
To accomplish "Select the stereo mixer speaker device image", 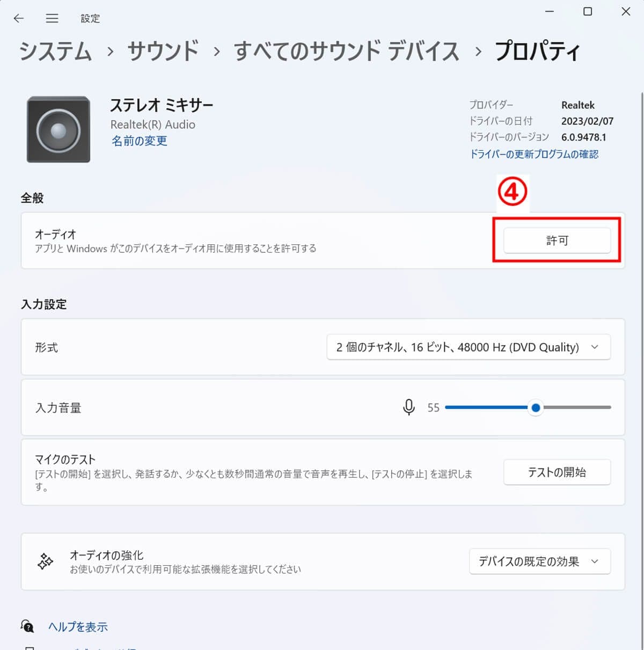I will point(58,129).
